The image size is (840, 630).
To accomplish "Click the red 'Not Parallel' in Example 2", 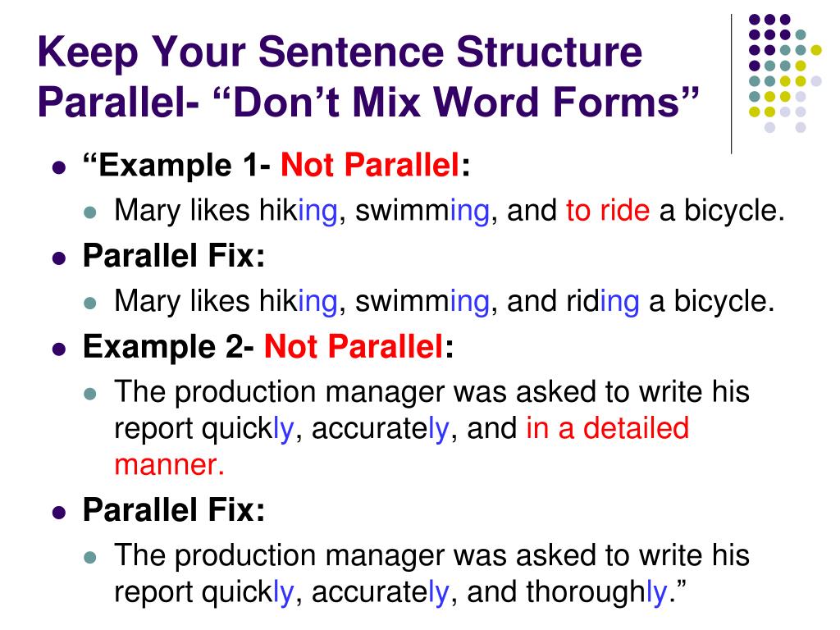I will click(x=354, y=346).
